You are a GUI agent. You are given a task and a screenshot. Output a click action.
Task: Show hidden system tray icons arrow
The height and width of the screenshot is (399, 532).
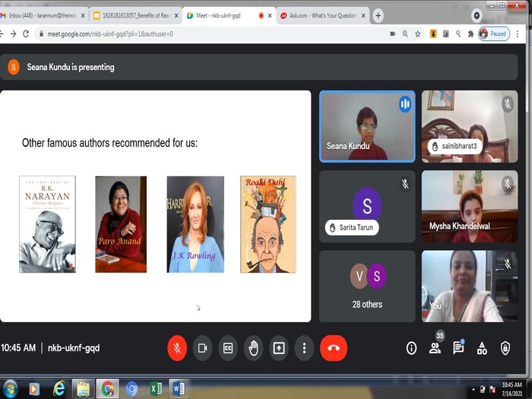[473, 389]
